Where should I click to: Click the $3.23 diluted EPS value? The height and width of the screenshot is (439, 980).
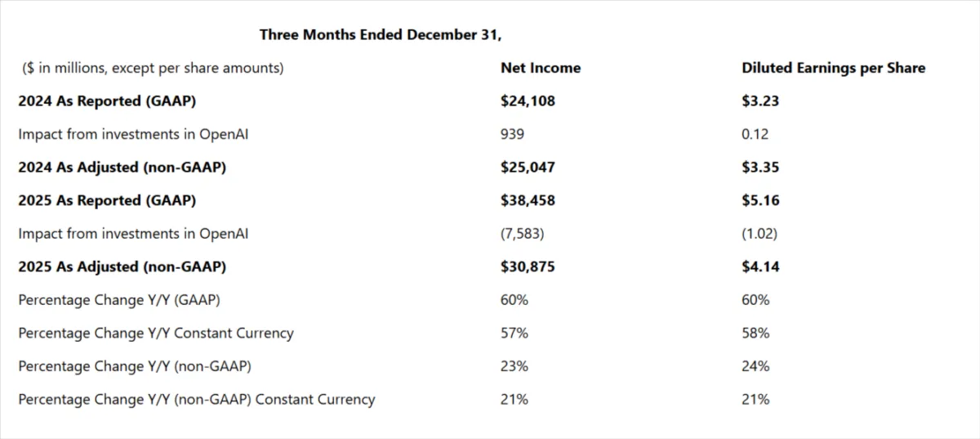760,101
